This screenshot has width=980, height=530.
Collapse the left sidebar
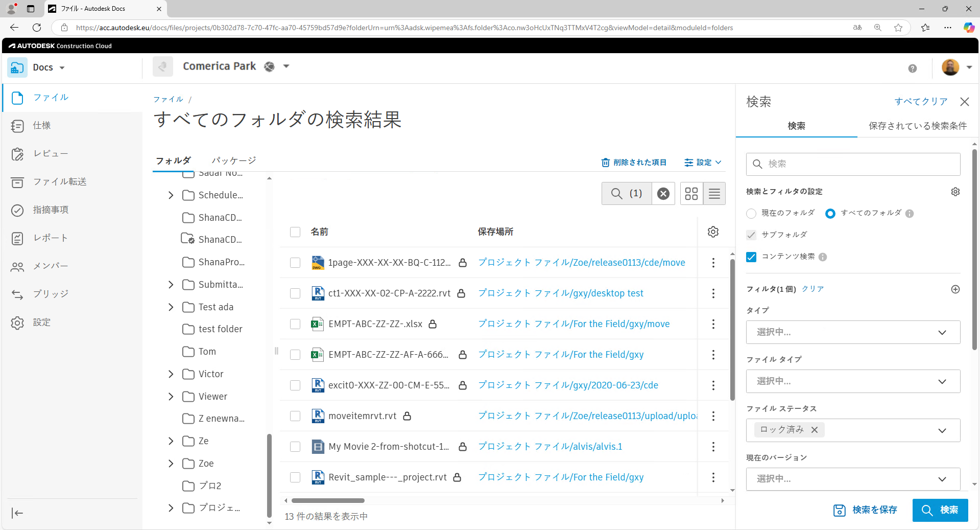click(17, 513)
